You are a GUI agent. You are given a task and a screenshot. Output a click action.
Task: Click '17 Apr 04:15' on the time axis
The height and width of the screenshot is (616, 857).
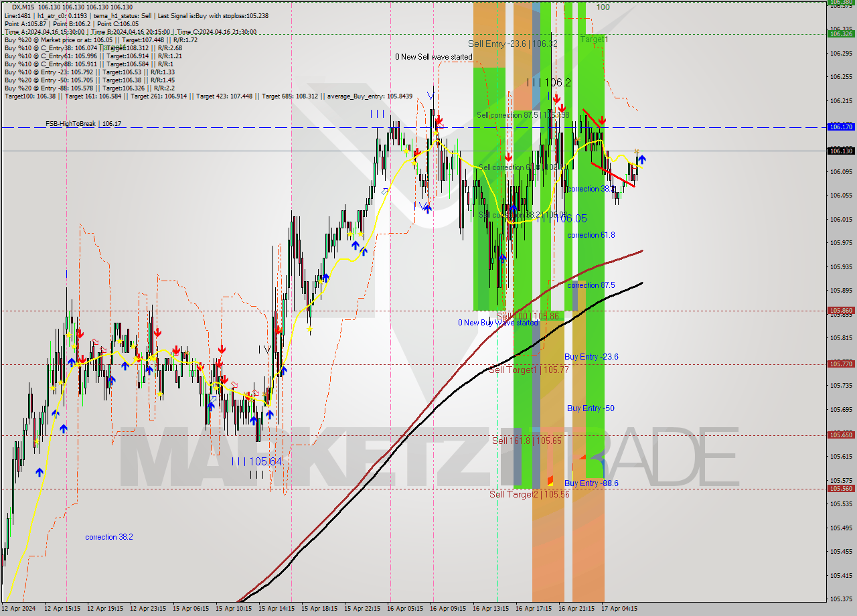619,609
